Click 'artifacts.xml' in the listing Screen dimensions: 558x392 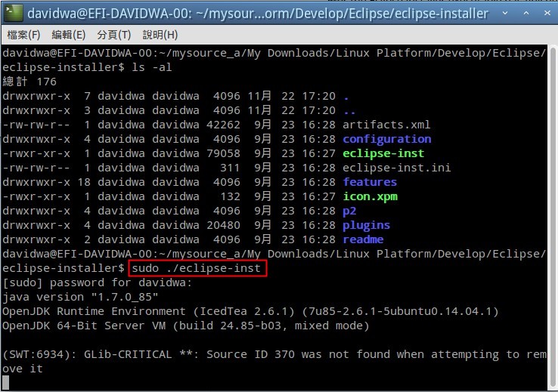pos(386,125)
